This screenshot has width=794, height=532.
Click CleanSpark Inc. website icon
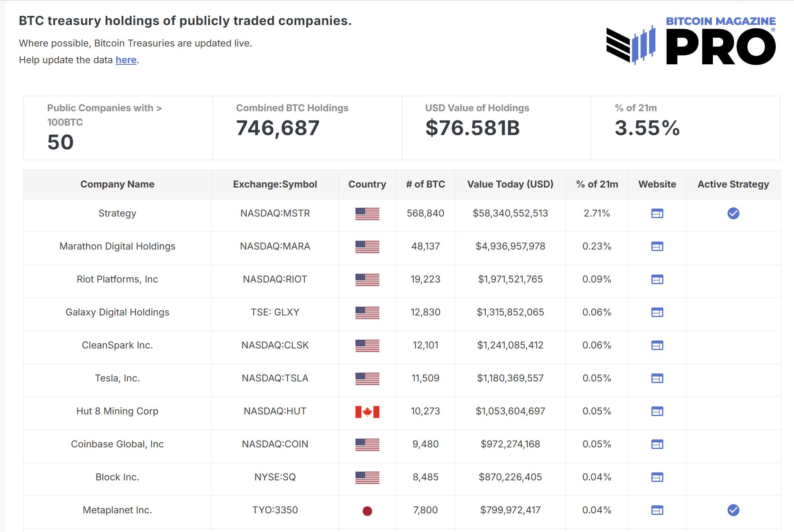[x=657, y=345]
